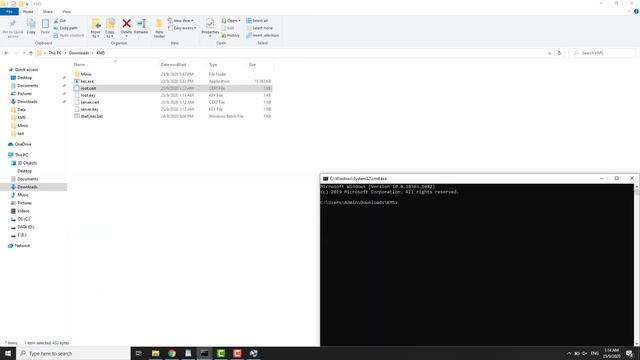This screenshot has width=640, height=360.
Task: Click Select none in the ribbon
Action: 260,28
